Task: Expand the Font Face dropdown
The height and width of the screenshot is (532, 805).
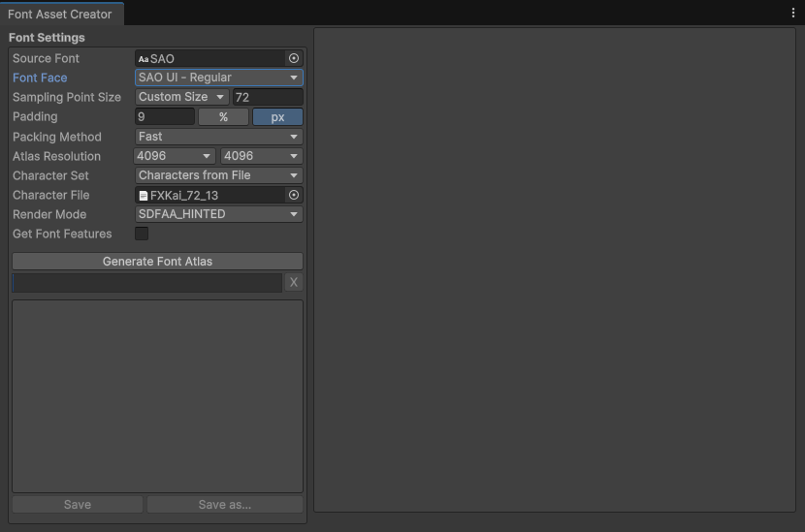Action: (x=218, y=78)
